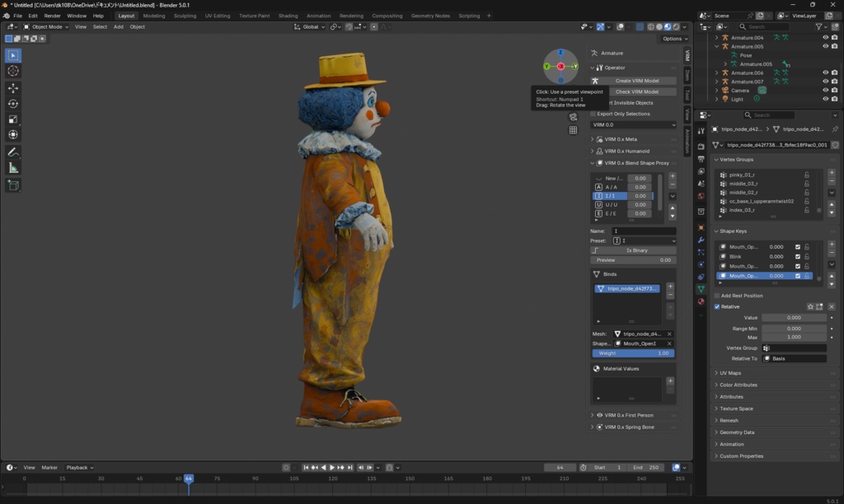
Task: Toggle Export Only Selections checkbox
Action: point(593,114)
